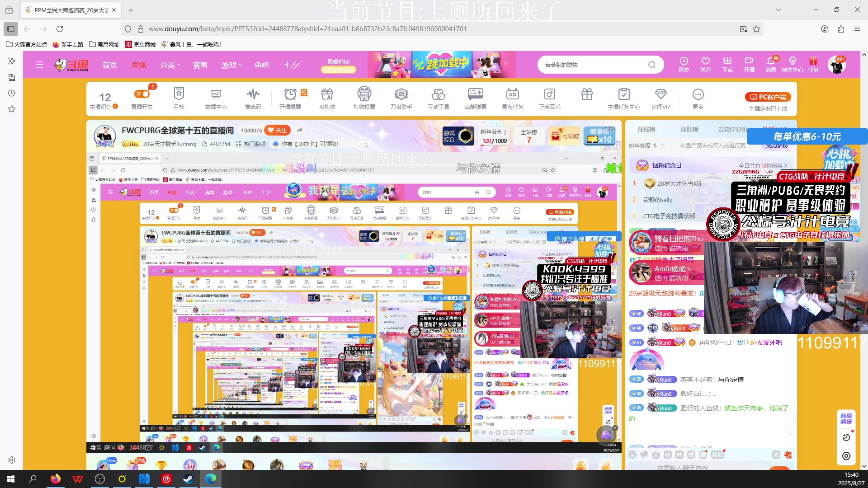
Task: Open the user avatar profile menu
Action: pyautogui.click(x=837, y=65)
